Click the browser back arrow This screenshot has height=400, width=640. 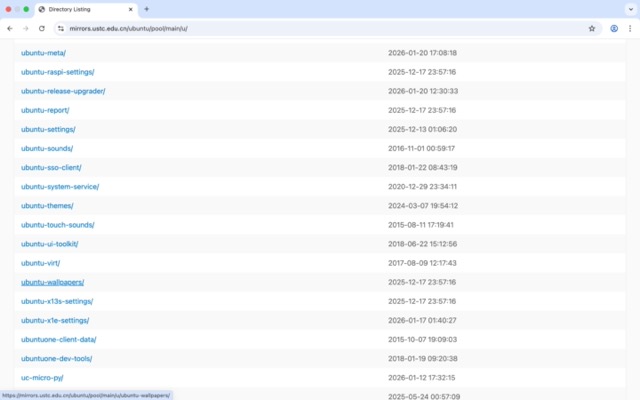[10, 29]
